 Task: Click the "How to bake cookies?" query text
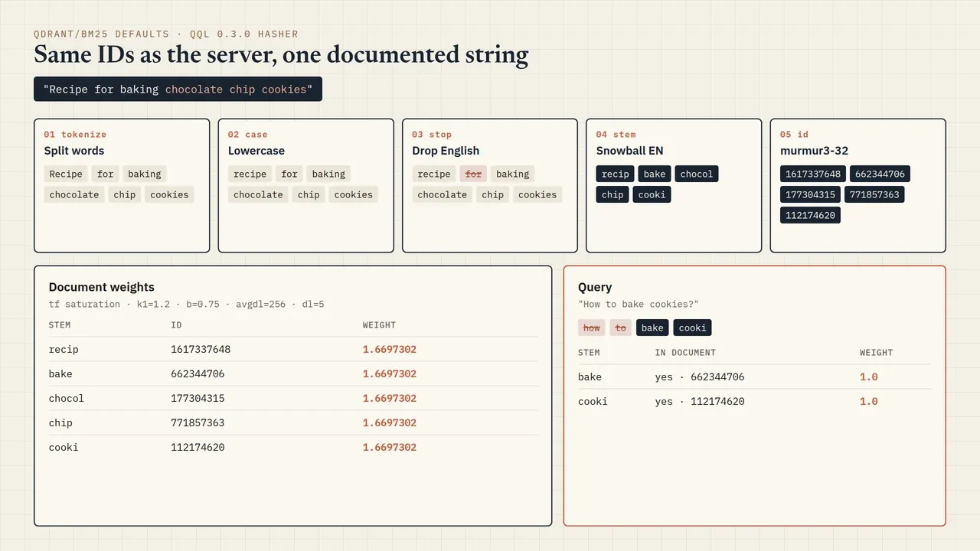[x=639, y=304]
